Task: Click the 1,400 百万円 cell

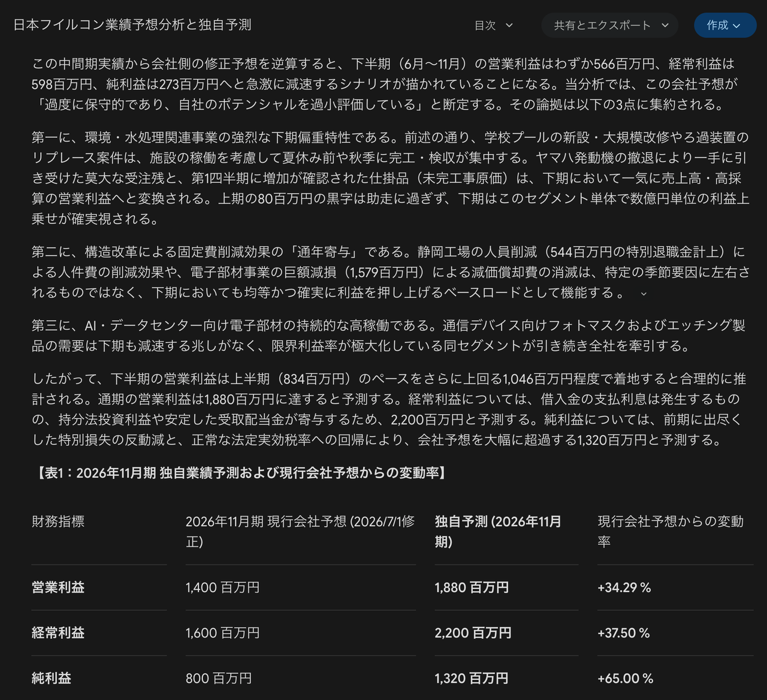Action: coord(222,587)
